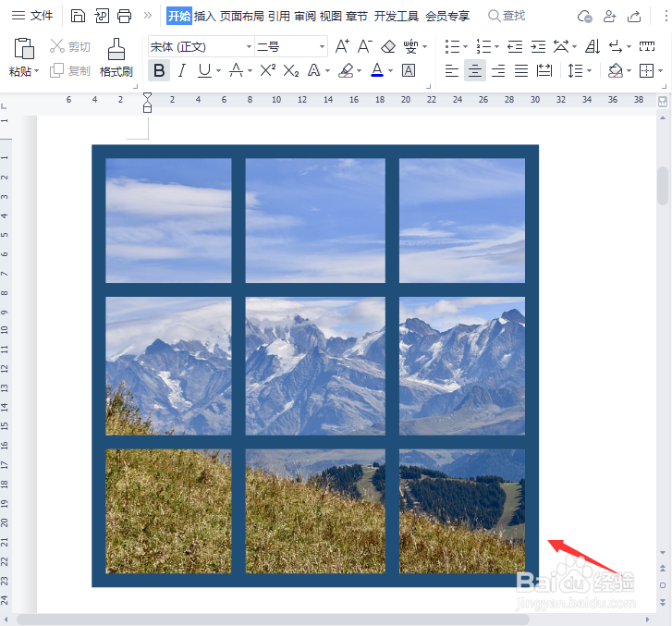Open the 视图 tab
The width and height of the screenshot is (672, 626).
[331, 16]
